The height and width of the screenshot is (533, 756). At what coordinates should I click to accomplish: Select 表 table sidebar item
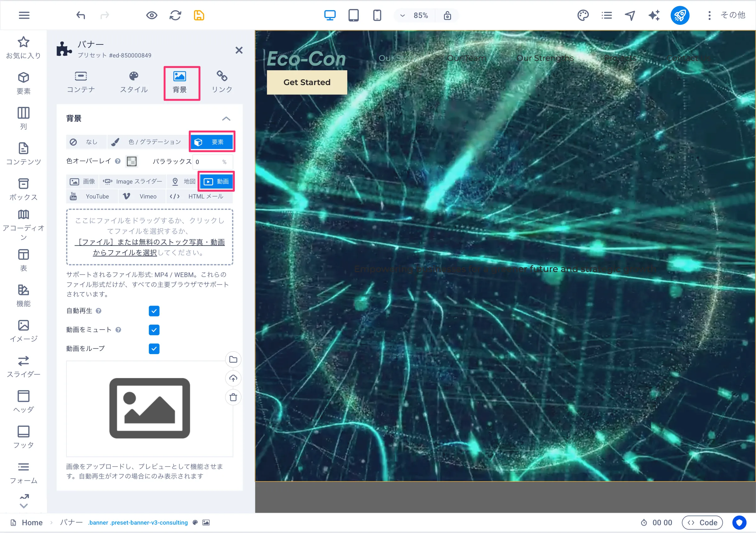click(x=23, y=260)
